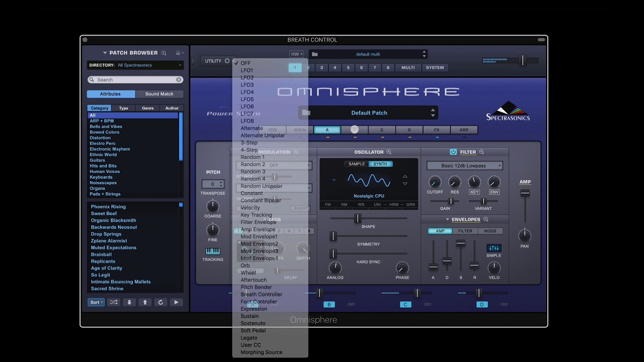Open the Sound Match tab

tap(159, 94)
